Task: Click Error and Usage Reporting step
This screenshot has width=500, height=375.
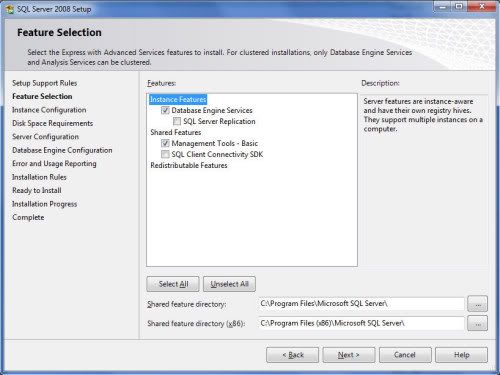Action: coord(54,164)
